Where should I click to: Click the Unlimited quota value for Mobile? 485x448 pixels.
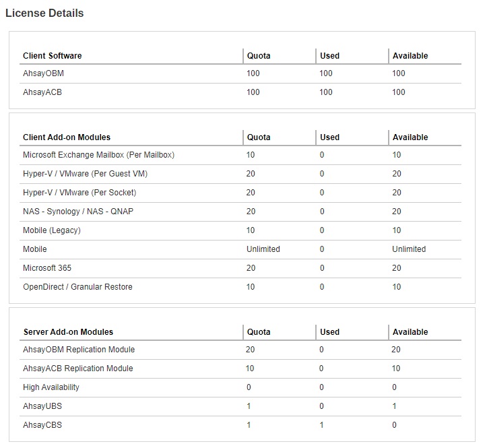coord(263,249)
